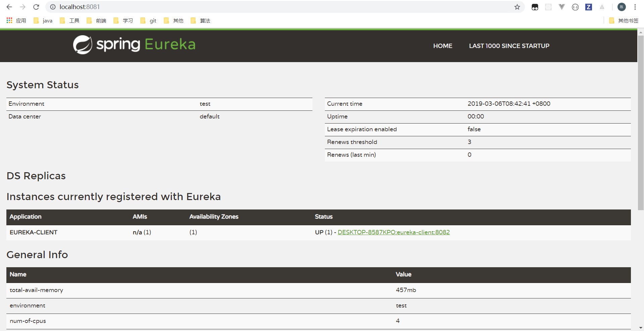
Task: Click the Application column header
Action: [26, 217]
